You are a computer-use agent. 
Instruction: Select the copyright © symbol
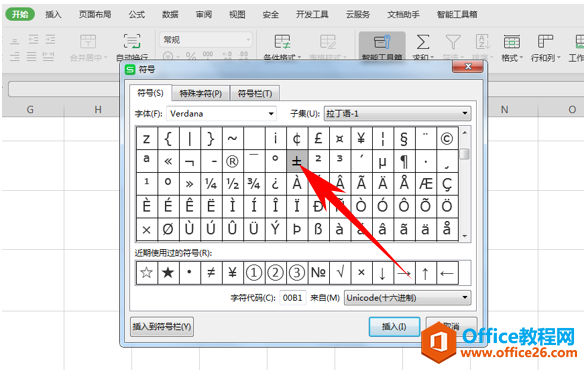coord(447,139)
